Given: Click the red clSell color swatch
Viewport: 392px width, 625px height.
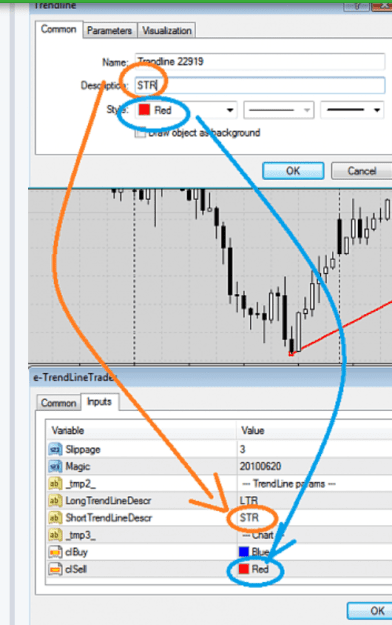Looking at the screenshot, I should [244, 569].
